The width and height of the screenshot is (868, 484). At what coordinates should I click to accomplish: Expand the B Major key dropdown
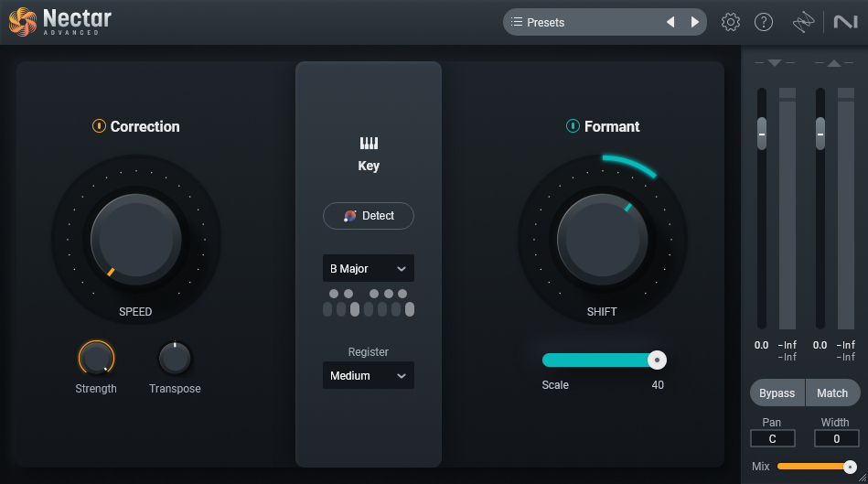(x=368, y=269)
